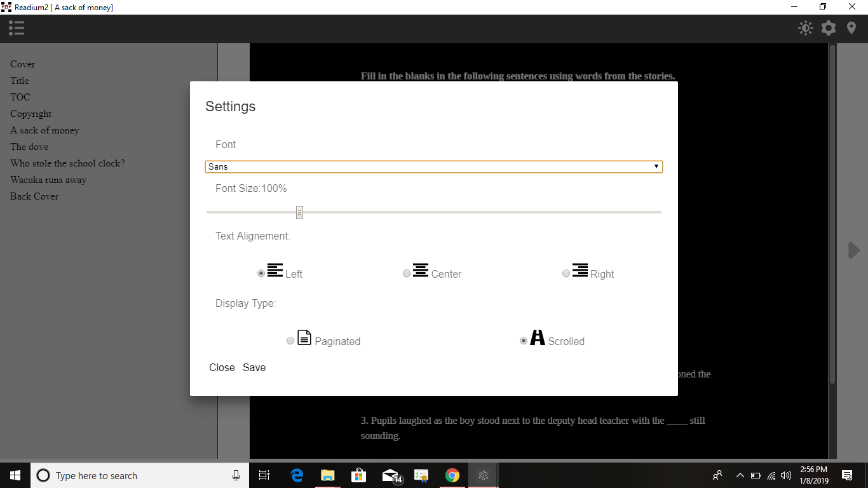Screen dimensions: 868x488
Task: Open Windows Start menu
Action: [15, 475]
